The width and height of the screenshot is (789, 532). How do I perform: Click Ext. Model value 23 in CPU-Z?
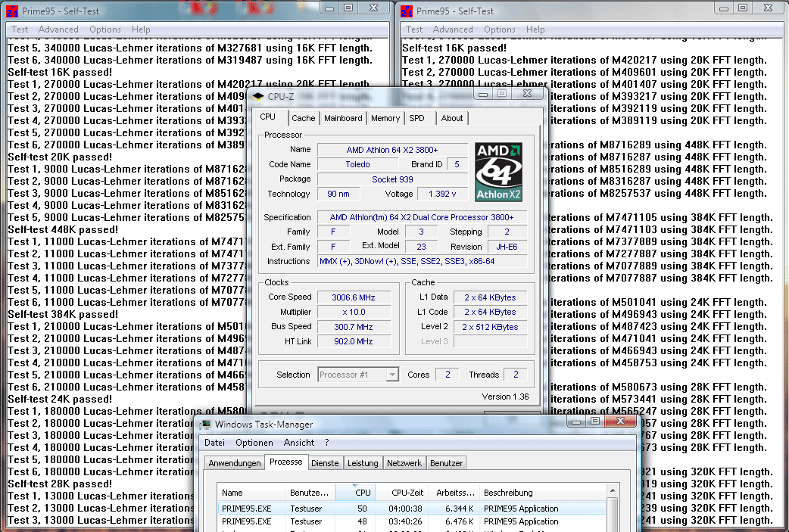(421, 247)
